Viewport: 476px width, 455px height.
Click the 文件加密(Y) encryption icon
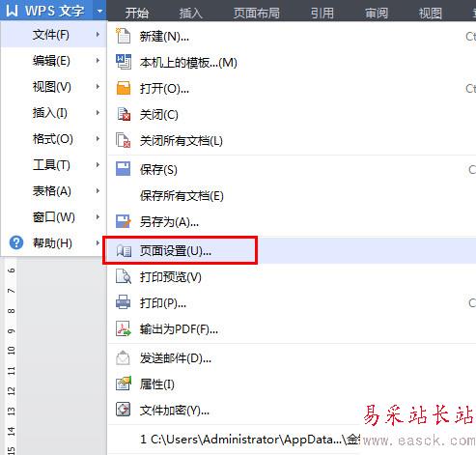[x=124, y=410]
